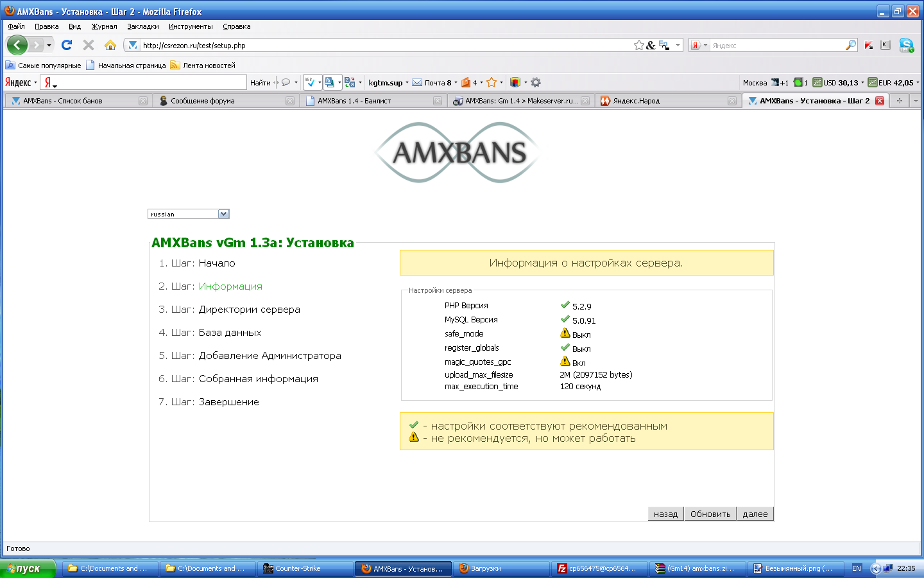
Task: Click the gray virtual keyboard K icon
Action: coord(886,45)
